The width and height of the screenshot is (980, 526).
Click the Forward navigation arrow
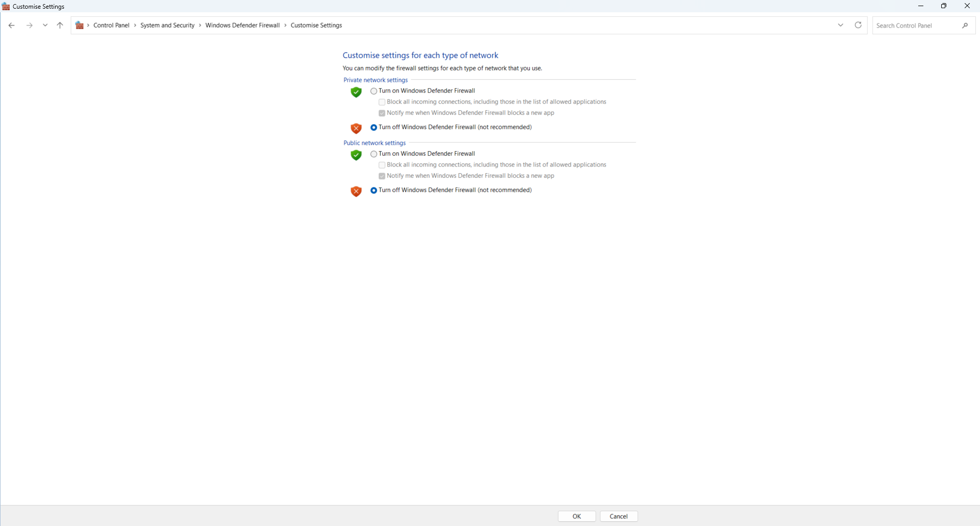coord(30,26)
